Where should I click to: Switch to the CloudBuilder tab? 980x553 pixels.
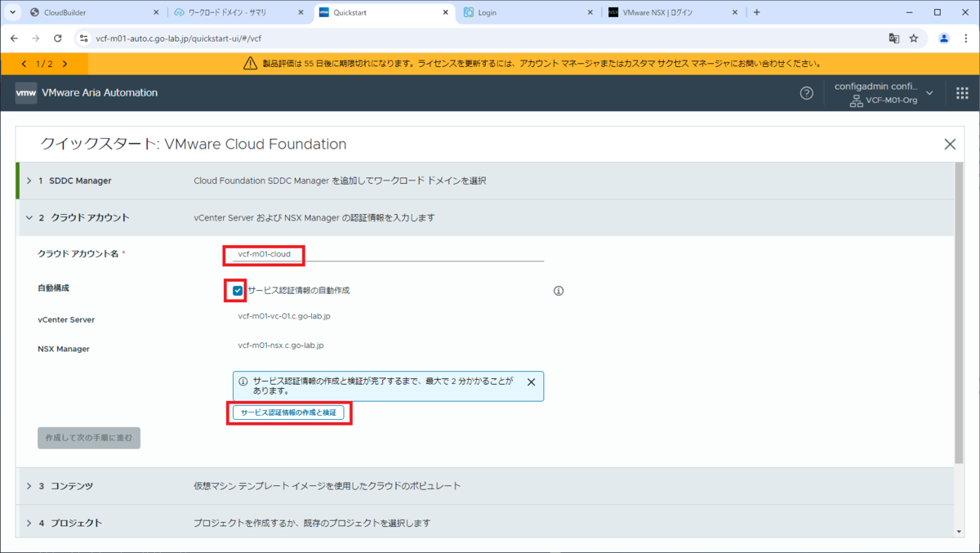pyautogui.click(x=94, y=12)
